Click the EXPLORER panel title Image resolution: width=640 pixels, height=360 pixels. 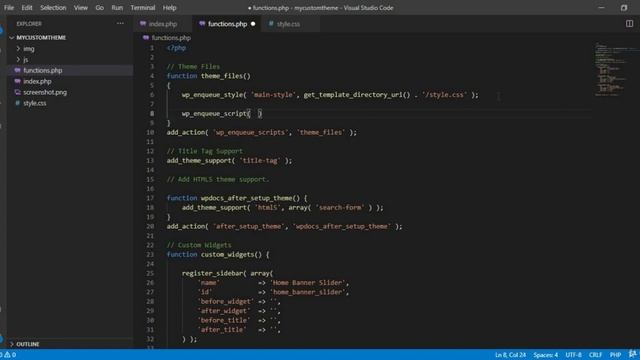pos(29,24)
